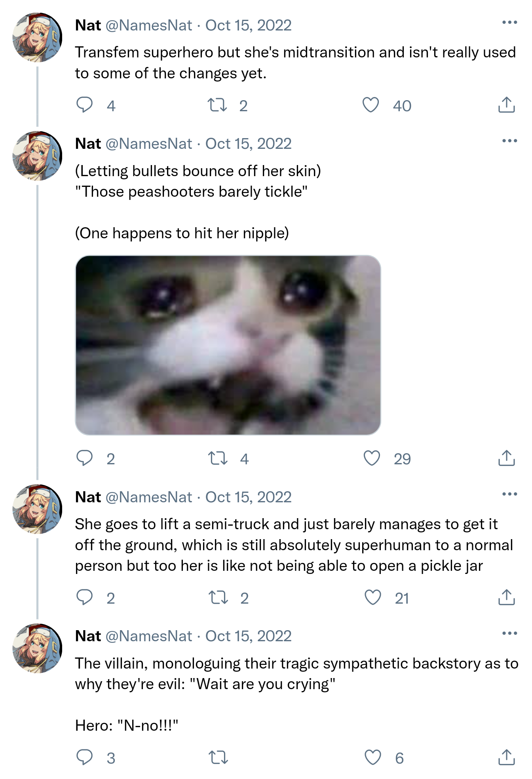
Task: Toggle the like on the crying cat tweet
Action: tap(372, 459)
